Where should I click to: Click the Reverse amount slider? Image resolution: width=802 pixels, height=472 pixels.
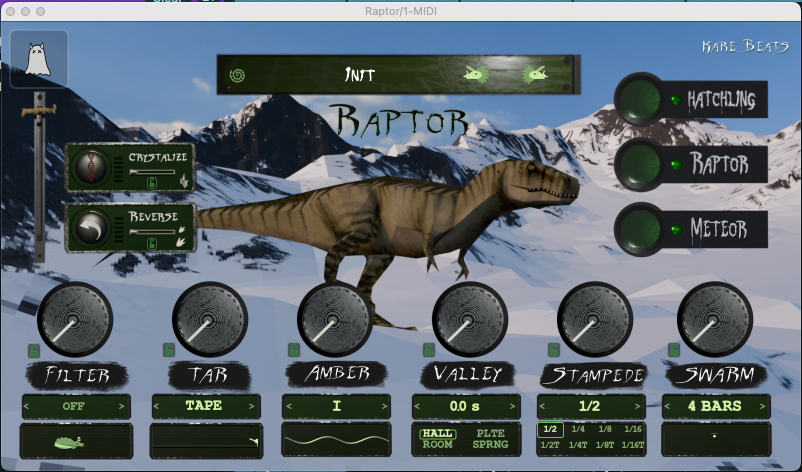(x=152, y=232)
